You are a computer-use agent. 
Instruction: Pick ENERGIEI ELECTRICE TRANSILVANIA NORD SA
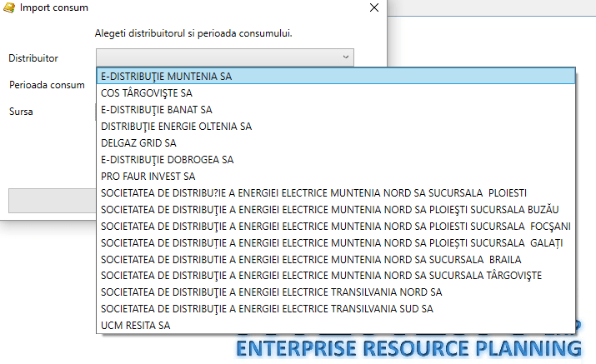(336, 292)
